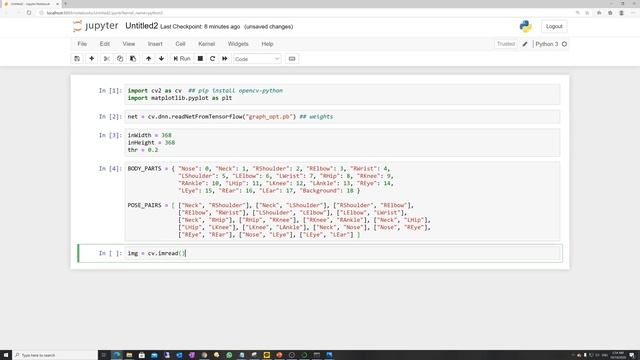
Task: Click the Python logo icon
Action: click(x=525, y=27)
